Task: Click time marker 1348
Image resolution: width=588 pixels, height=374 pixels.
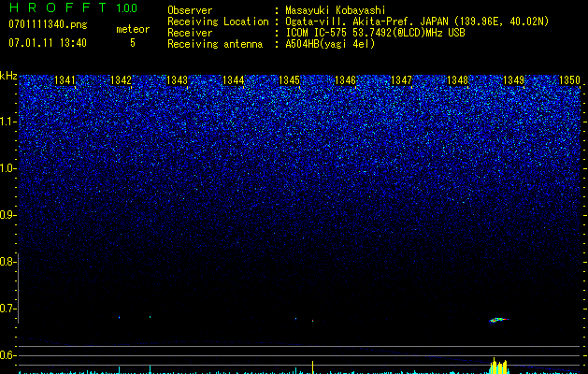Action: [458, 80]
